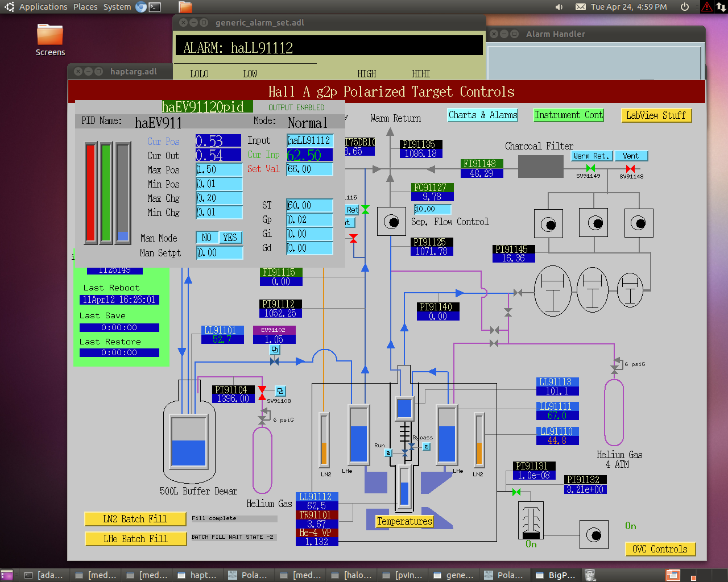This screenshot has width=728, height=582.
Task: Click the Min Pos input field
Action: tap(219, 184)
